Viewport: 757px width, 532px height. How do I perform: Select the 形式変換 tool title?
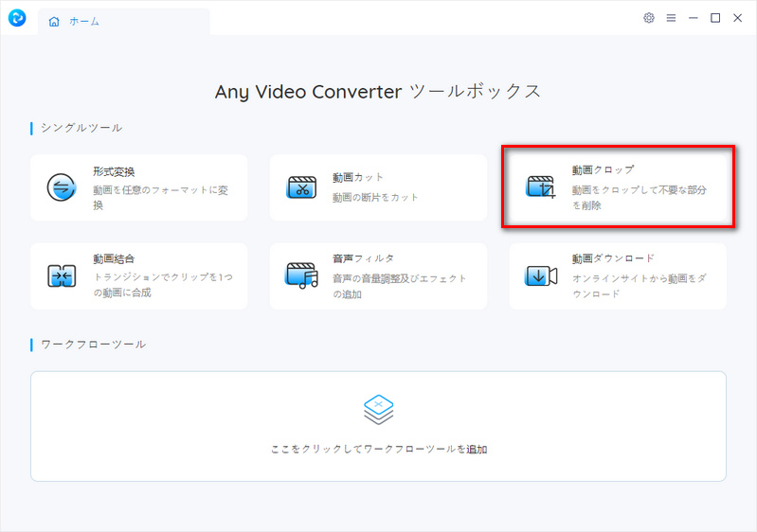(114, 171)
